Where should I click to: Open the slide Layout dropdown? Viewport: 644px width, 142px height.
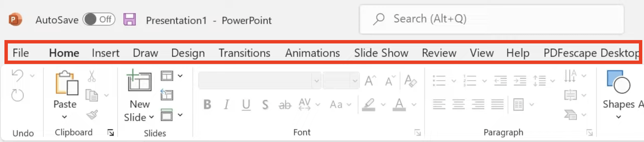172,76
